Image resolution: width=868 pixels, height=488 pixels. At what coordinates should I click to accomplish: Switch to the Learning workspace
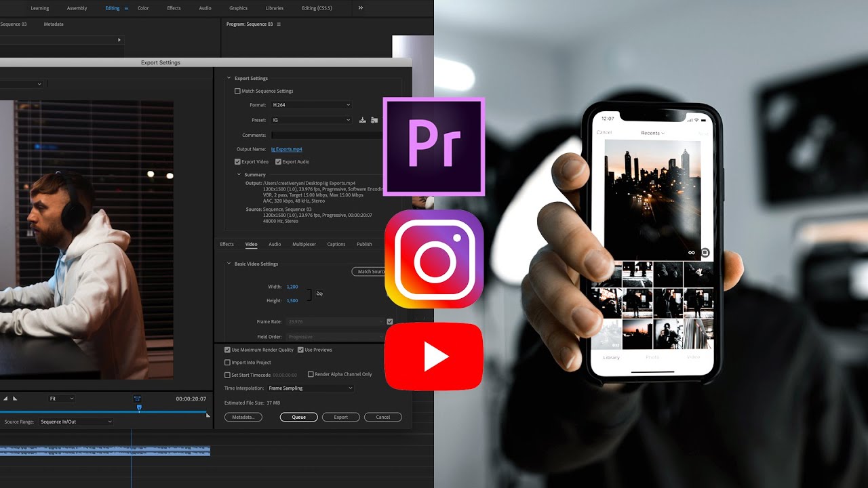click(40, 8)
